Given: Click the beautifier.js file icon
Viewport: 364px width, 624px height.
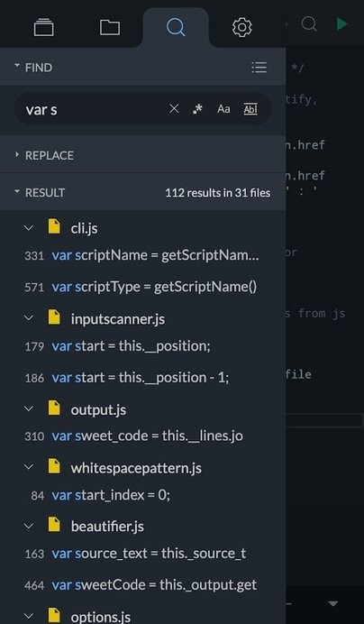Looking at the screenshot, I should [x=54, y=524].
